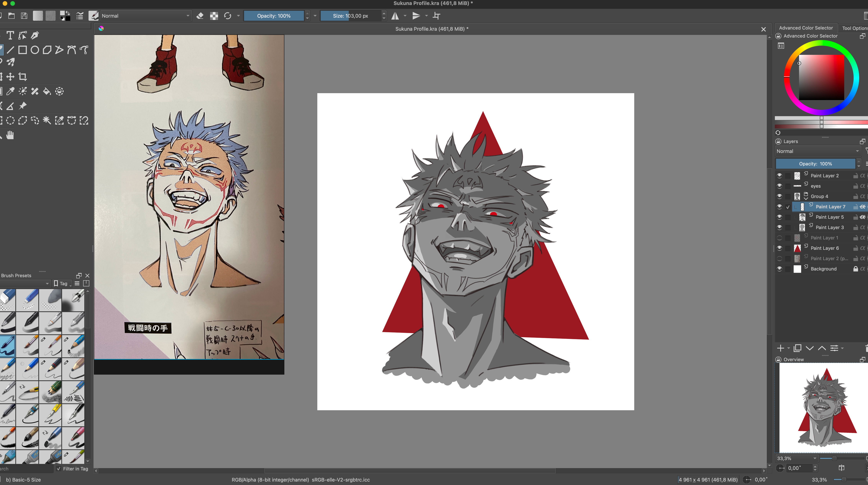Select the Paint Layer 3 row
This screenshot has height=485, width=868.
click(x=829, y=228)
